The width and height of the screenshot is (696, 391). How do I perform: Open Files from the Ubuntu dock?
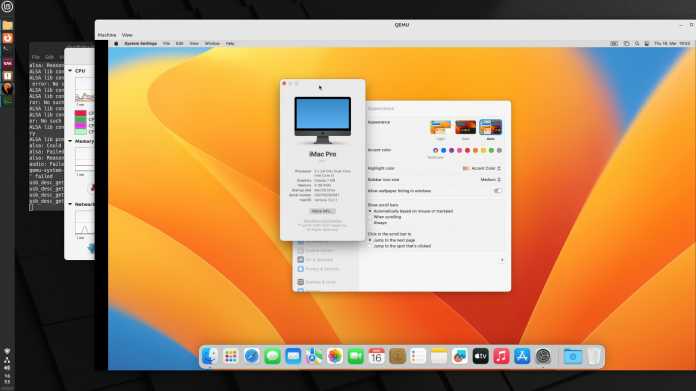point(8,25)
